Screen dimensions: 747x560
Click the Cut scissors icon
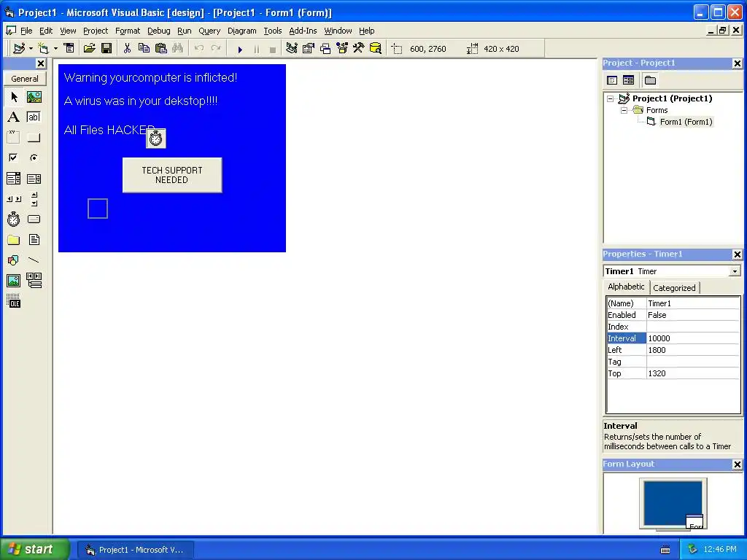coord(127,49)
